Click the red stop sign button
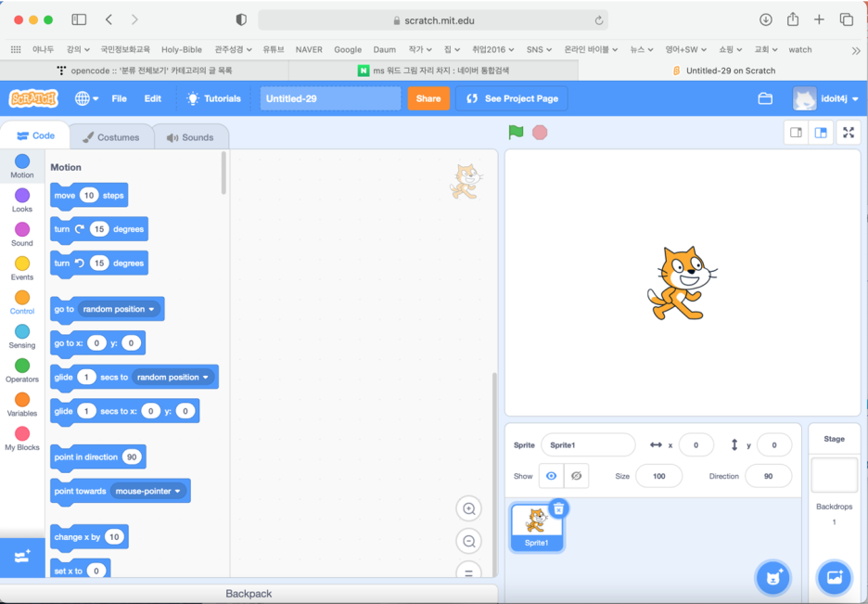 [540, 133]
